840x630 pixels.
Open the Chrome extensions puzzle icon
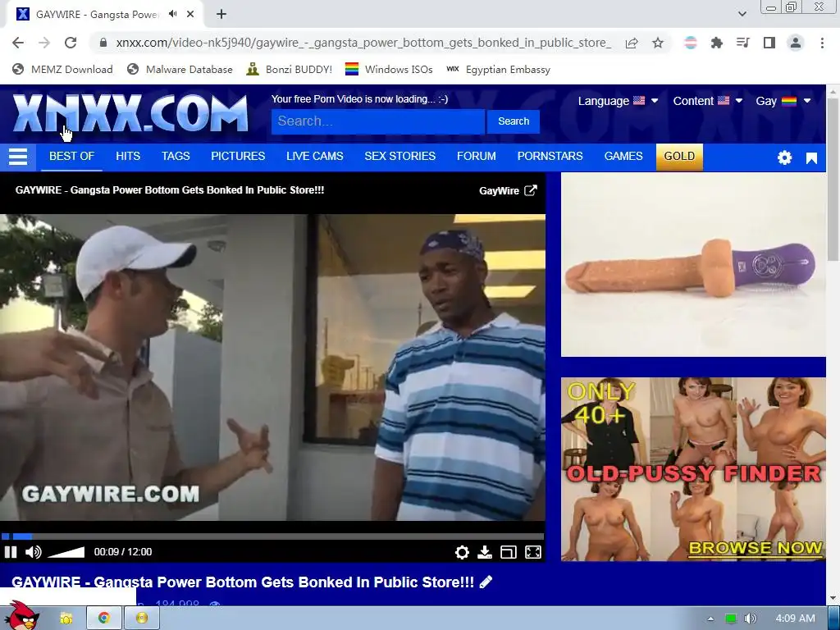[717, 43]
